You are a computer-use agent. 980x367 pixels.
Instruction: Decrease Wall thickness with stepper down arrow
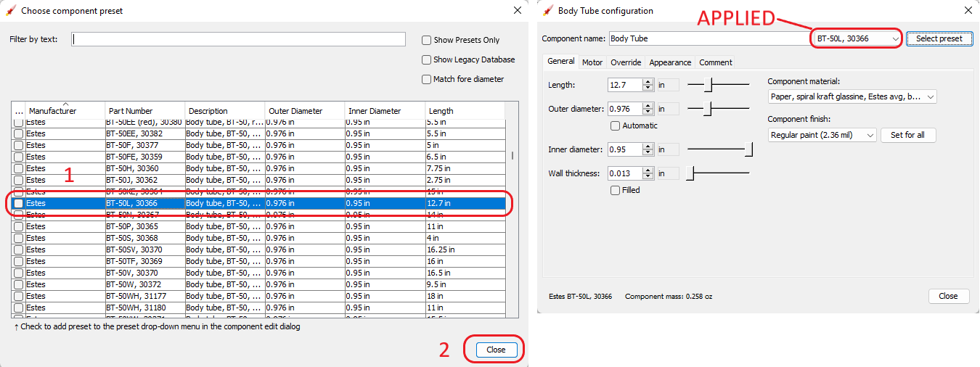pos(648,177)
